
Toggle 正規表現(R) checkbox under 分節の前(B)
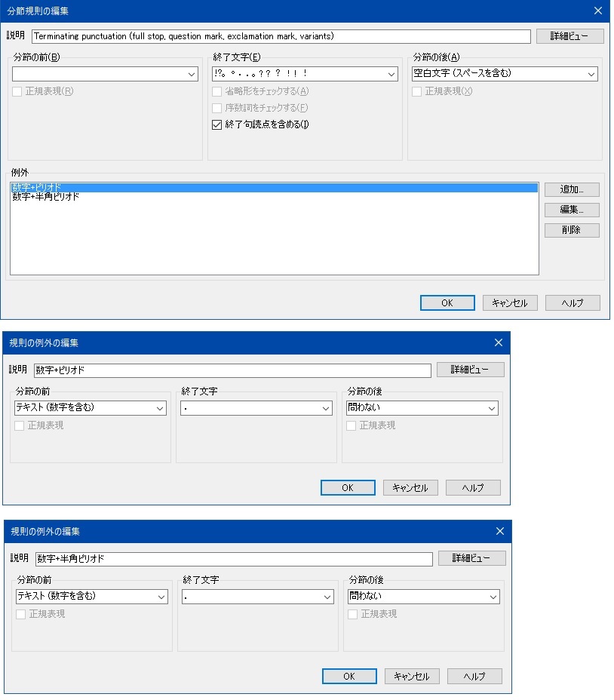tap(17, 91)
